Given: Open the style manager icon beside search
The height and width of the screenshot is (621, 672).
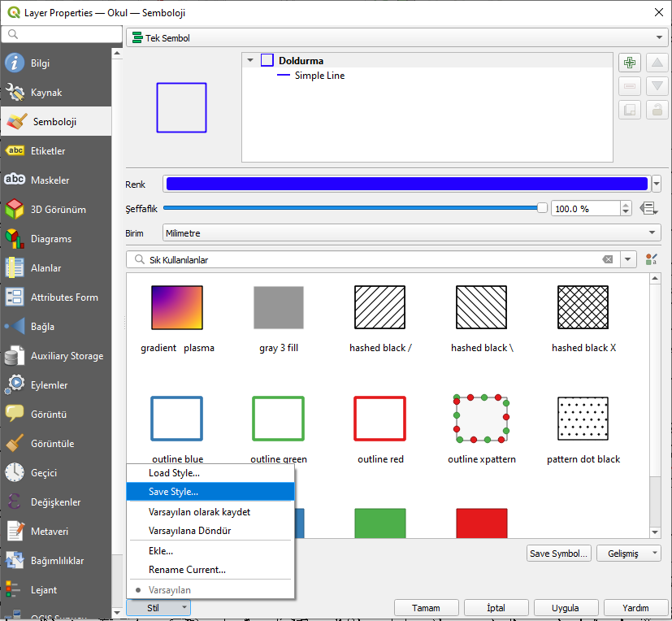Looking at the screenshot, I should point(651,259).
